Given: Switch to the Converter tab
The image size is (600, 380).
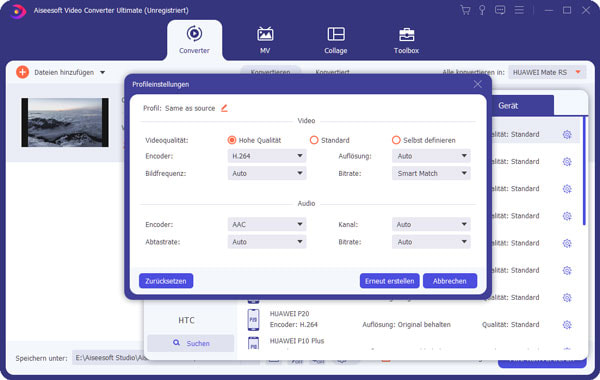Looking at the screenshot, I should pyautogui.click(x=194, y=40).
